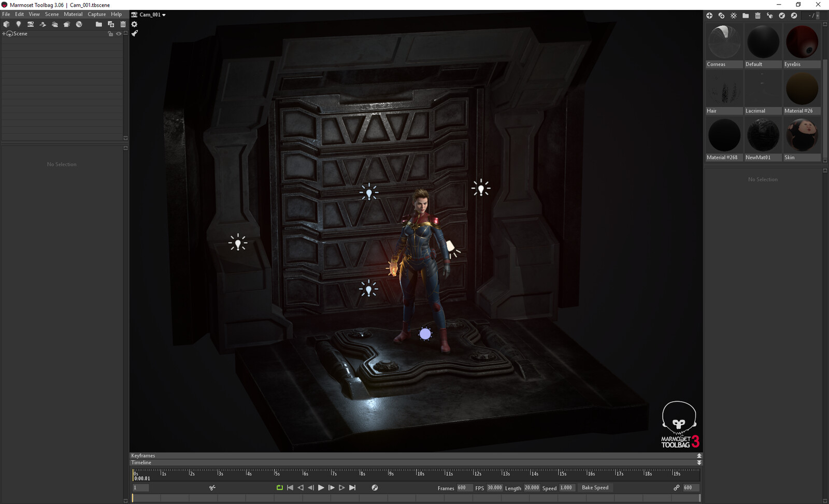Duplicate the selected scene object
The width and height of the screenshot is (829, 504).
tap(111, 24)
